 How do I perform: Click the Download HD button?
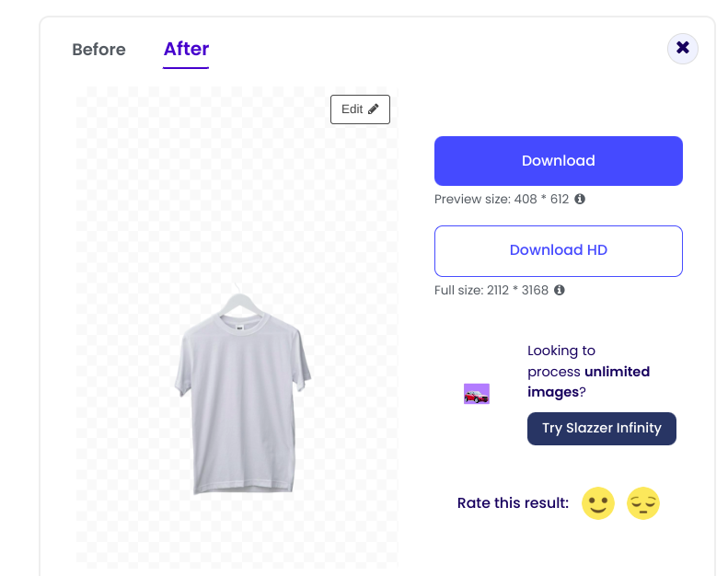click(x=558, y=250)
